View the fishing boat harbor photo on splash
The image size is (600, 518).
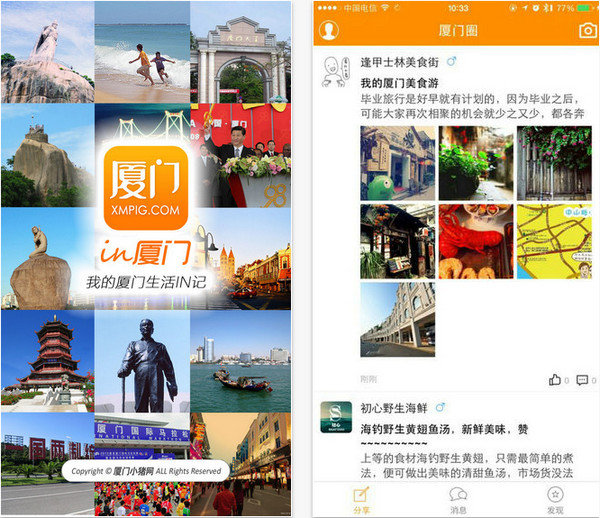(241, 361)
